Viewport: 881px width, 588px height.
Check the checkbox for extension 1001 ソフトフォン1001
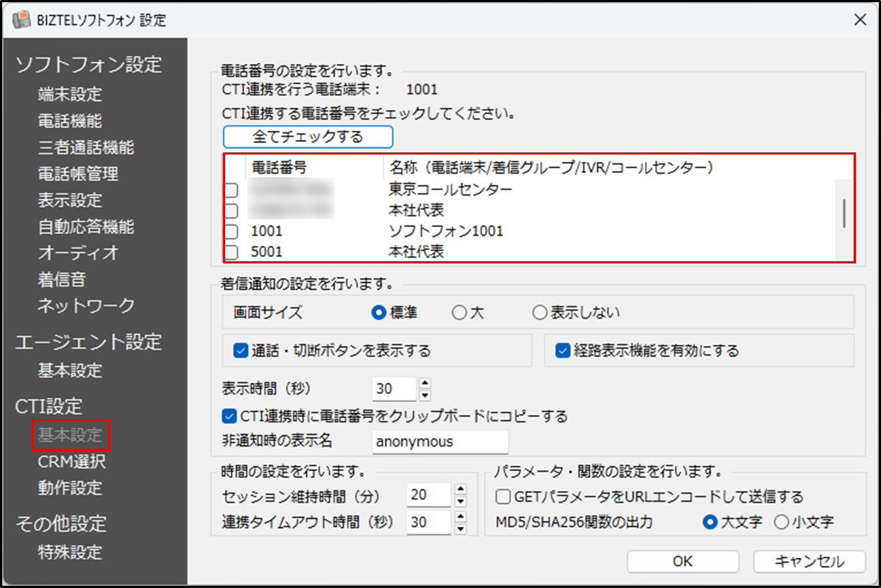[x=231, y=231]
